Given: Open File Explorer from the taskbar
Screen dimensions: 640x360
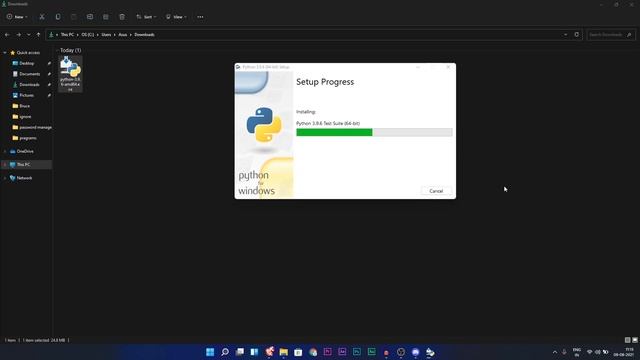Looking at the screenshot, I should pos(284,352).
